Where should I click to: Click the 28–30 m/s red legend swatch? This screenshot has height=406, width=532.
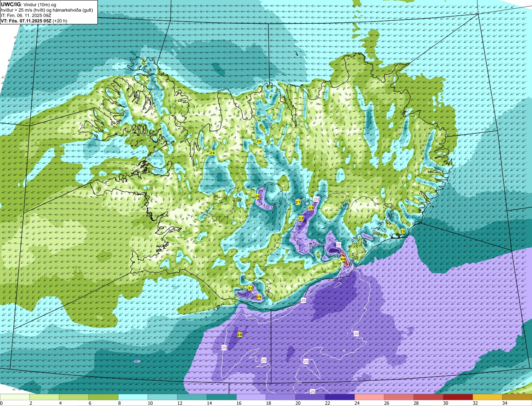[x=428, y=397]
